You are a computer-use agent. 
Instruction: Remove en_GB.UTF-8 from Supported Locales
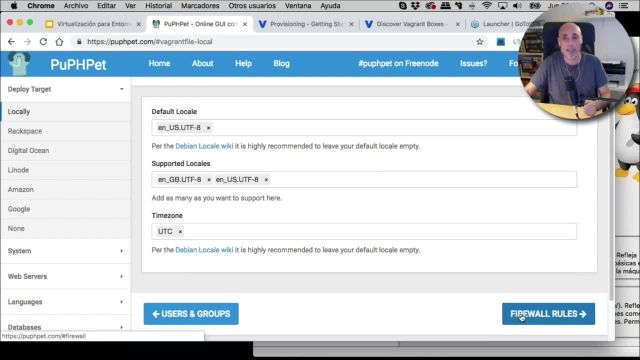(x=209, y=180)
